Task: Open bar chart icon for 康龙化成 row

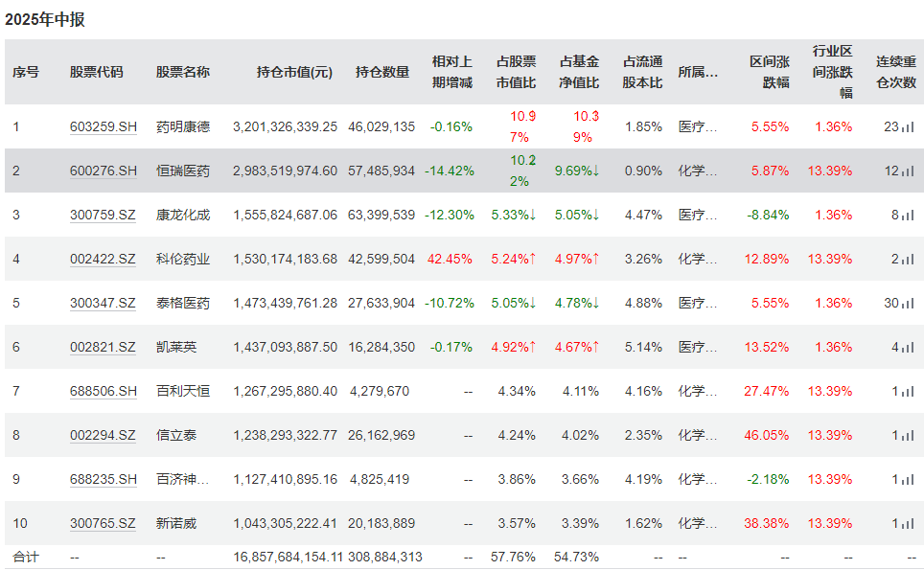Action: (x=908, y=215)
